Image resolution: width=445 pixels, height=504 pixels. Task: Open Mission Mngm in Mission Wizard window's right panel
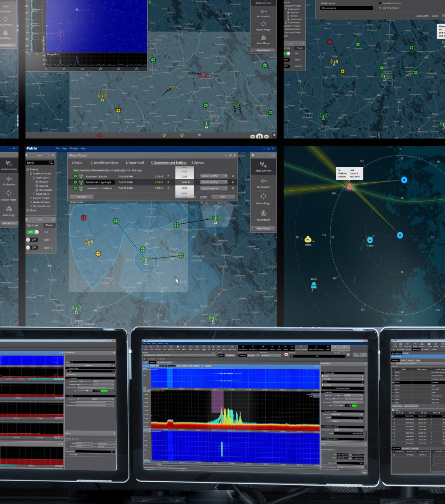click(x=263, y=199)
